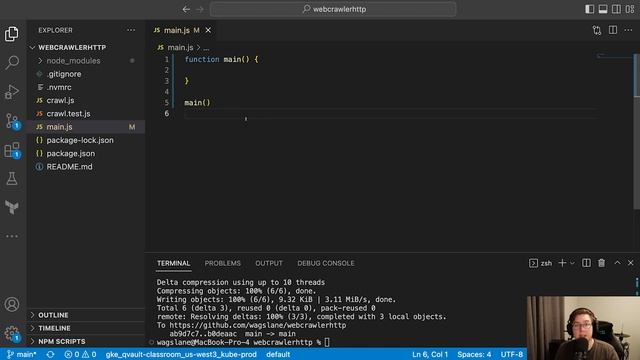Click the default namespace status item
Screen dimensions: 640x360
pyautogui.click(x=278, y=354)
